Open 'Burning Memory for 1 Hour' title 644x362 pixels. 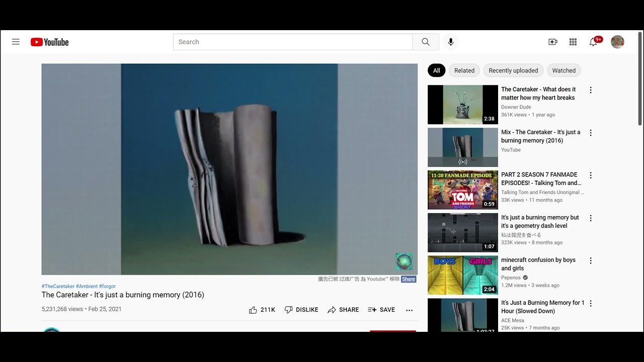[543, 307]
